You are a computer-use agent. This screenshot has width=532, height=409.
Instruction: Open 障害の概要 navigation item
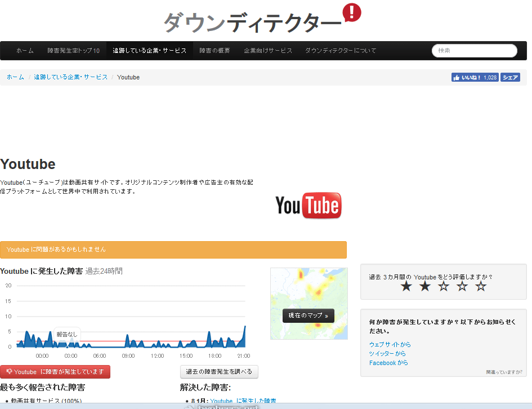214,51
